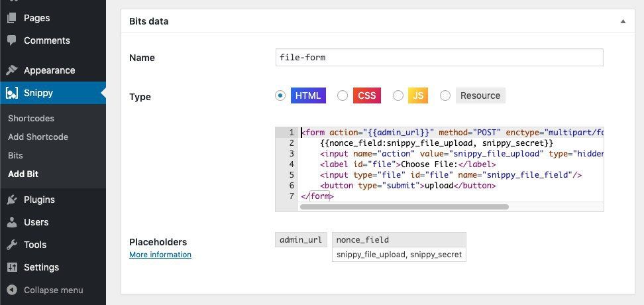The image size is (644, 305).
Task: Collapse the admin sidebar menu
Action: point(53,290)
